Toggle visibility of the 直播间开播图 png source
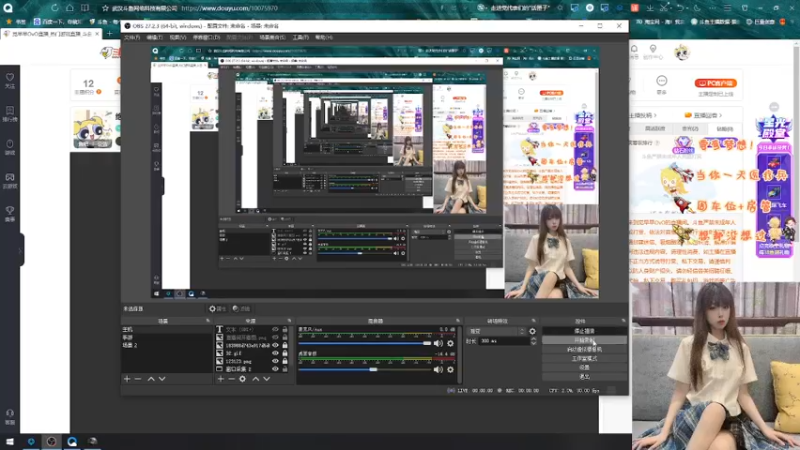The height and width of the screenshot is (450, 800). pos(276,337)
